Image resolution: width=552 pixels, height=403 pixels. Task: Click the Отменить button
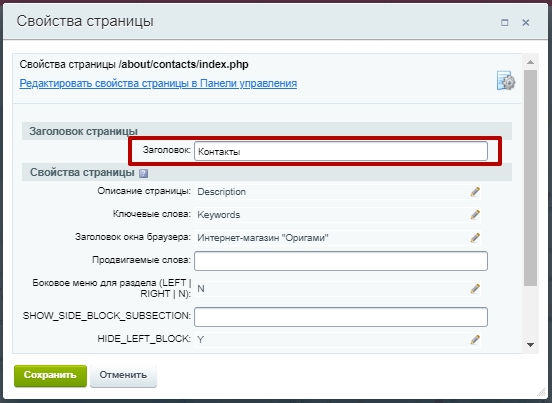(x=123, y=376)
